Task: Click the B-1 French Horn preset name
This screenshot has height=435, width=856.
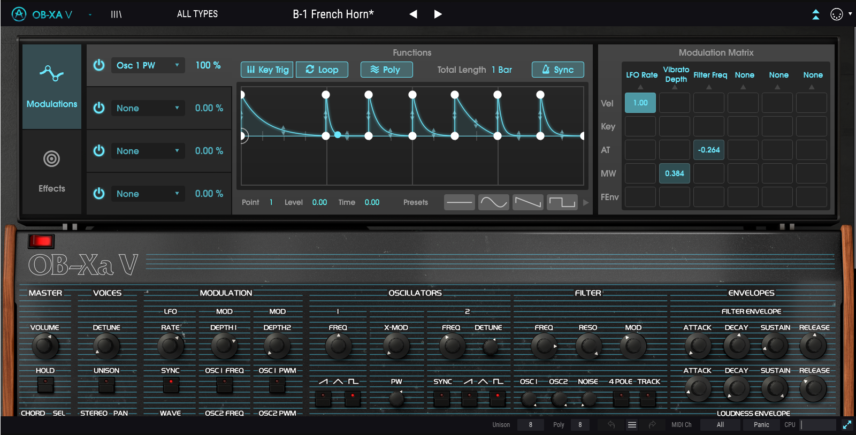Action: 333,14
